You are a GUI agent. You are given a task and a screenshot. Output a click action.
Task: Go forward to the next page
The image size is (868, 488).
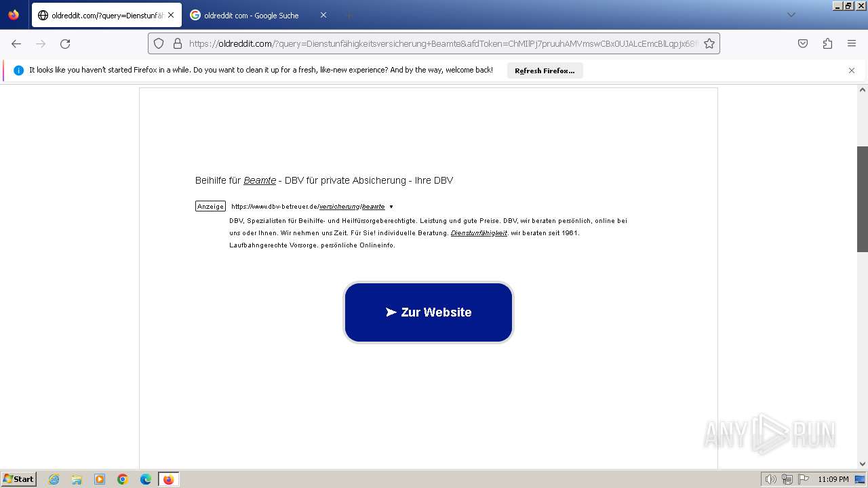tap(41, 43)
